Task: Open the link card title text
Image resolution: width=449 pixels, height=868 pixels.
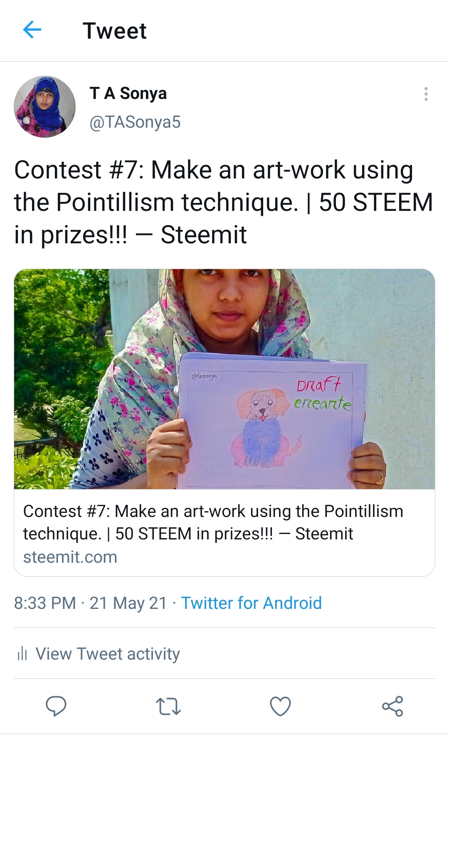Action: pyautogui.click(x=213, y=522)
